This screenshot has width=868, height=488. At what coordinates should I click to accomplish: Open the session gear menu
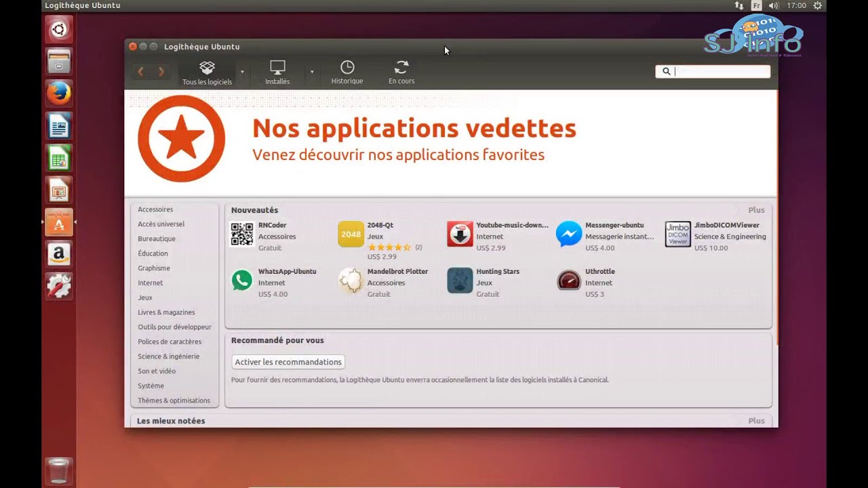pos(818,5)
